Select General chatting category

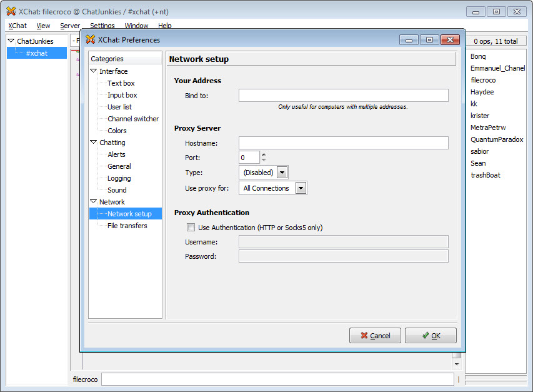pos(119,166)
